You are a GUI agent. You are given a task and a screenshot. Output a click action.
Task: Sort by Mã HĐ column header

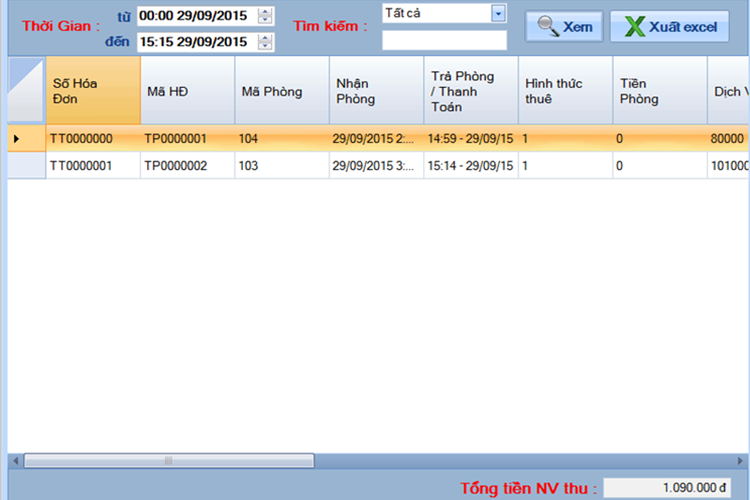click(188, 90)
